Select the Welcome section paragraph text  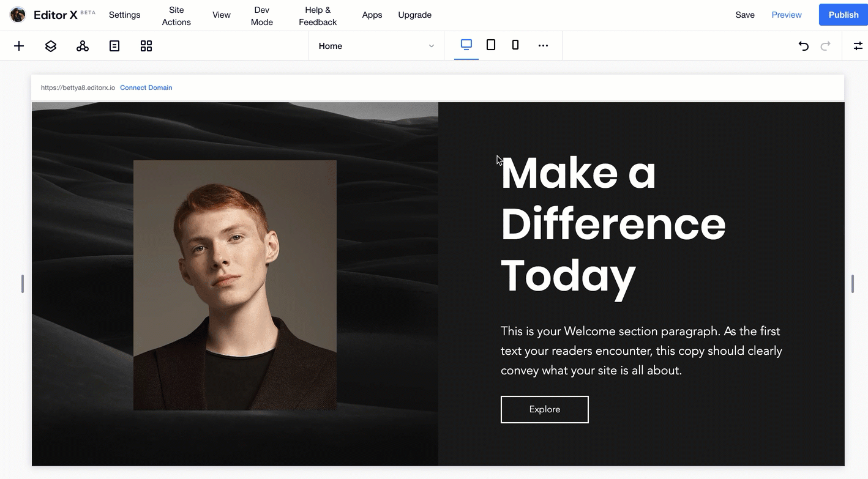[x=642, y=351]
